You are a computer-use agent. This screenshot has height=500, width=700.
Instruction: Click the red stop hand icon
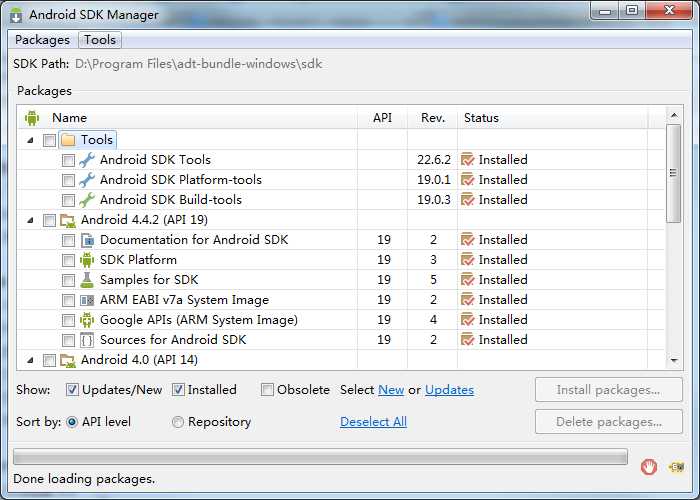649,466
